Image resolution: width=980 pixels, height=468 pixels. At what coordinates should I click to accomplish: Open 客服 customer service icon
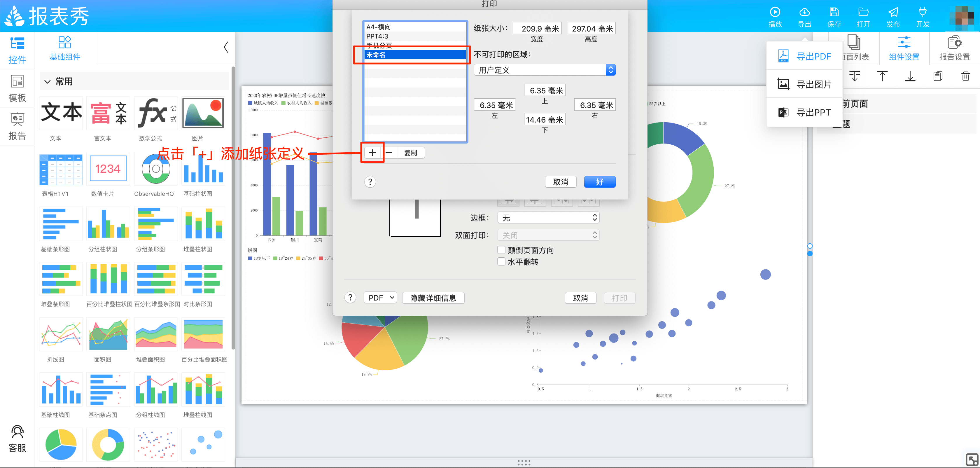tap(17, 432)
